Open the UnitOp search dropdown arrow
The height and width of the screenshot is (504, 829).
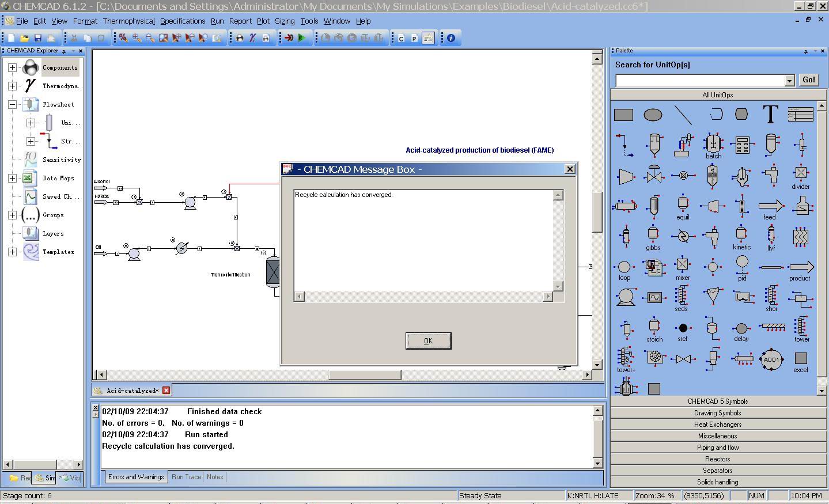790,81
